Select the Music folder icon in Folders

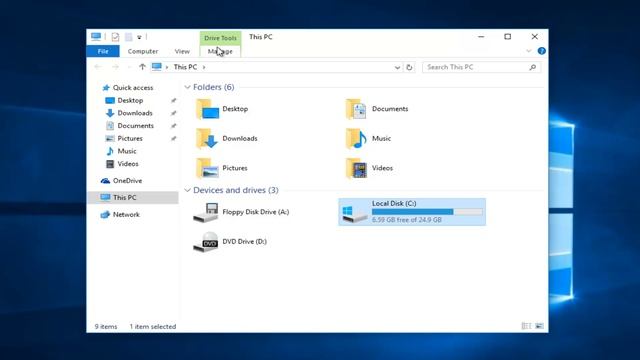tap(356, 138)
